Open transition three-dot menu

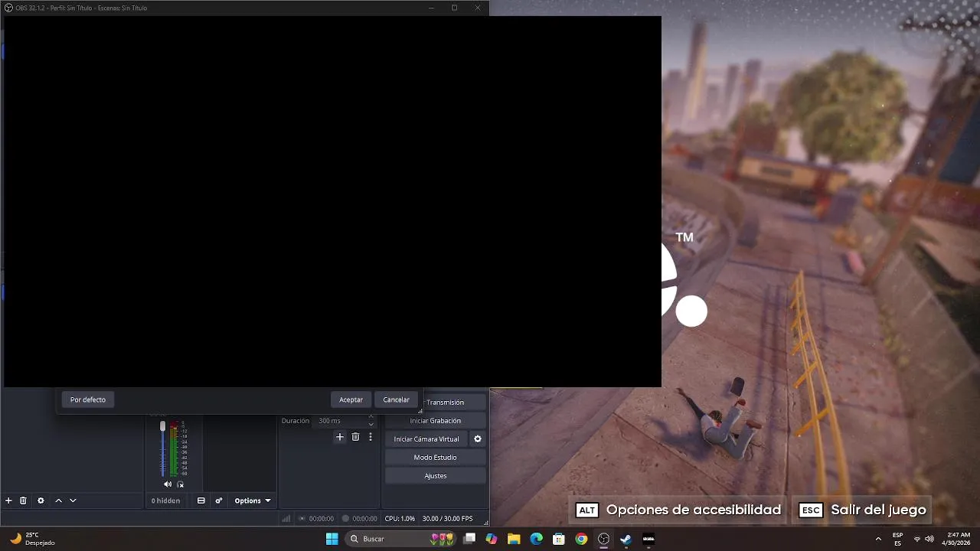[371, 437]
